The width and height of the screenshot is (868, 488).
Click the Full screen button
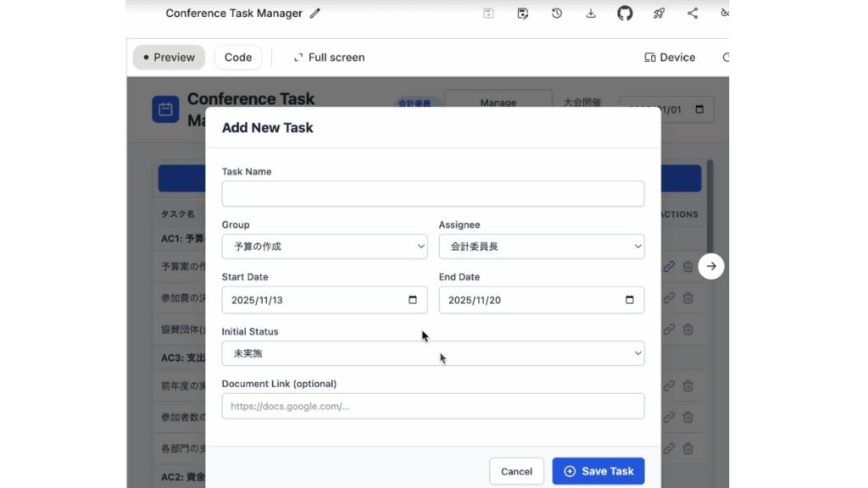tap(329, 58)
